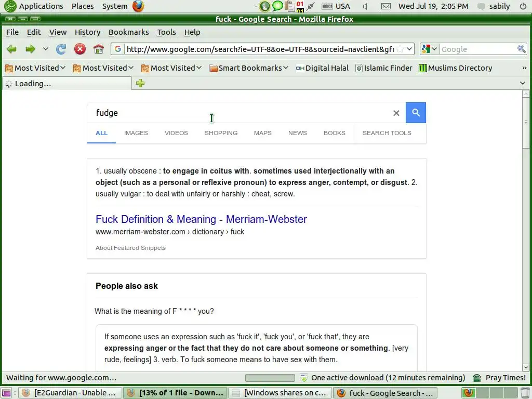Viewport: 532px width, 399px height.
Task: Click the page loading progress bar
Action: 270,378
